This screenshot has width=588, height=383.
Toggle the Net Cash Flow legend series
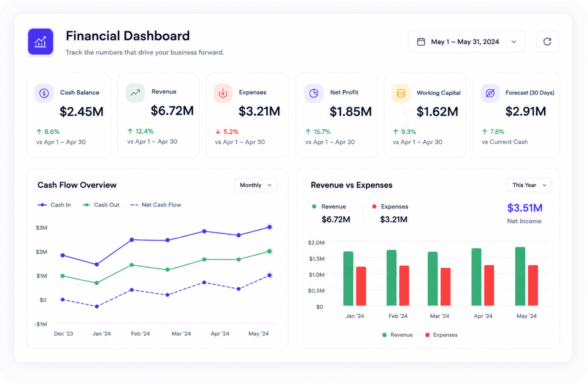(x=156, y=205)
